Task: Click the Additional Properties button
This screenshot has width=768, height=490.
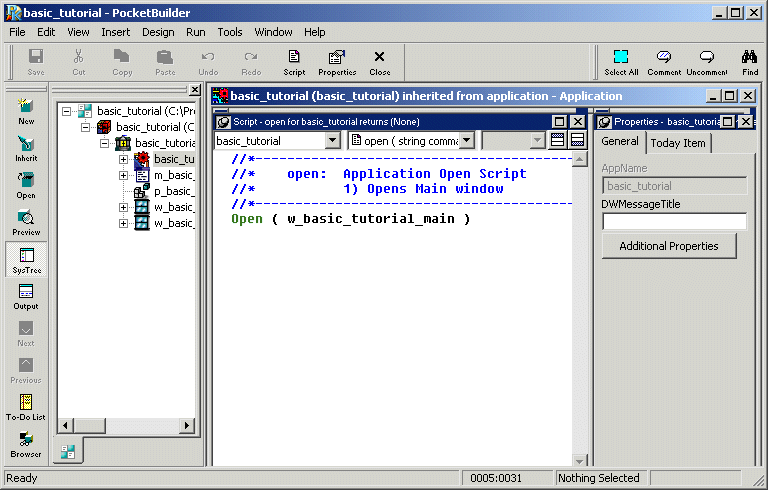Action: click(669, 246)
